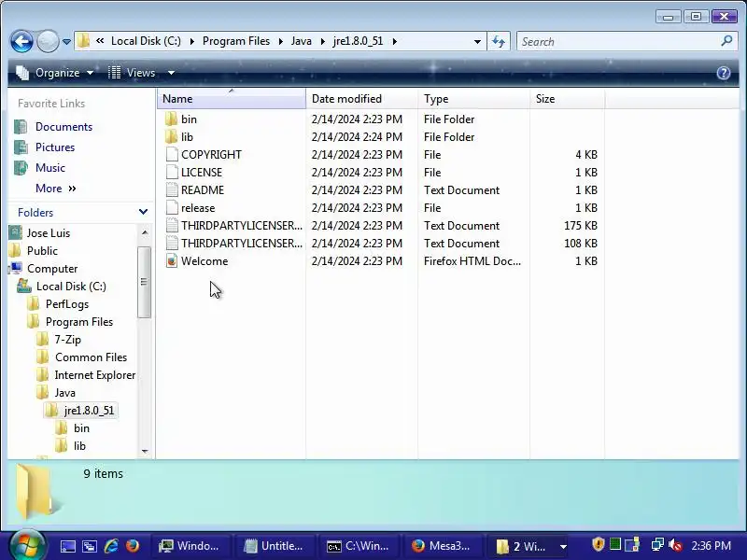Show hidden path with double chevron
747x560 pixels.
100,41
